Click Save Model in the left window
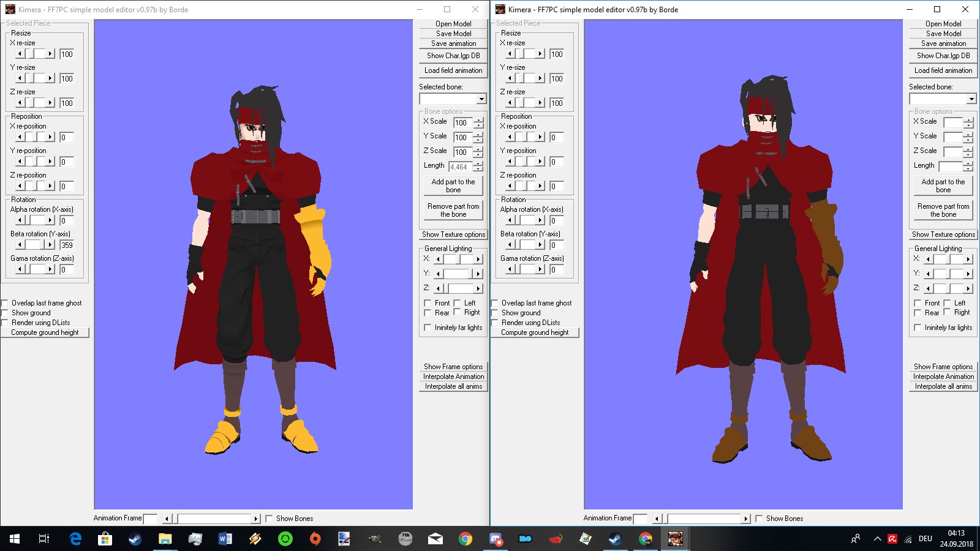The image size is (980, 551). point(453,34)
